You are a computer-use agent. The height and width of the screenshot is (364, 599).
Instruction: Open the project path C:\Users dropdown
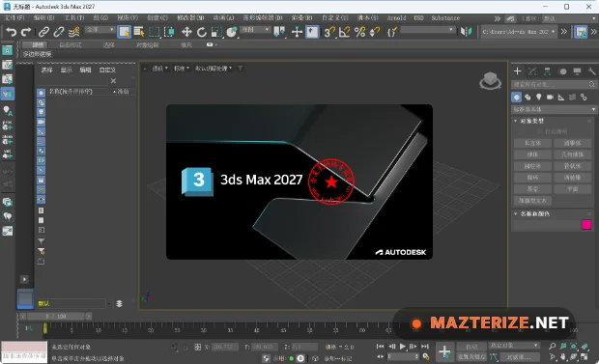[x=519, y=32]
